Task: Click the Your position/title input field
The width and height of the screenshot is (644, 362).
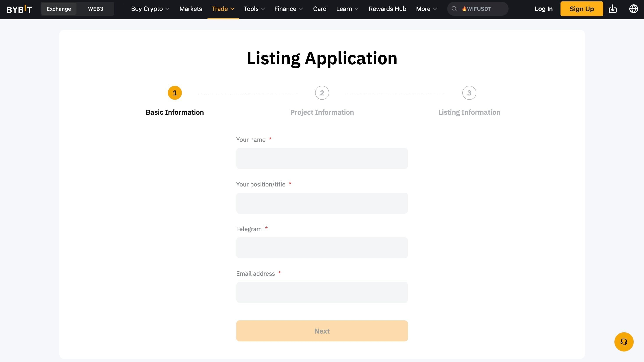Action: [x=322, y=203]
